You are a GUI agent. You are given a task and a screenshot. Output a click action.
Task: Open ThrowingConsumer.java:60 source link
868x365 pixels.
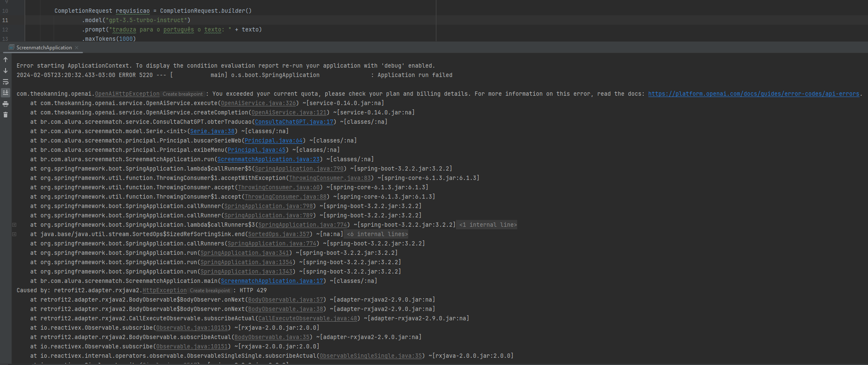(278, 187)
